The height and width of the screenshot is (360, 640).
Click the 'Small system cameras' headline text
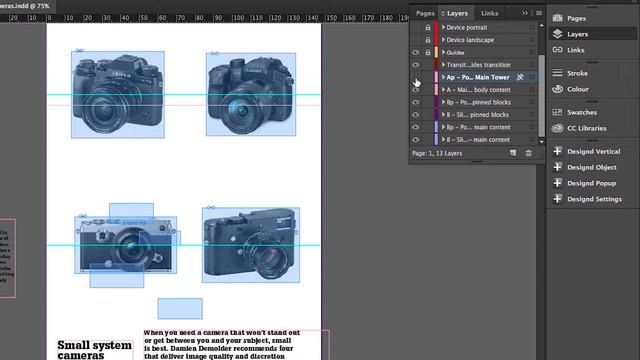coord(95,350)
